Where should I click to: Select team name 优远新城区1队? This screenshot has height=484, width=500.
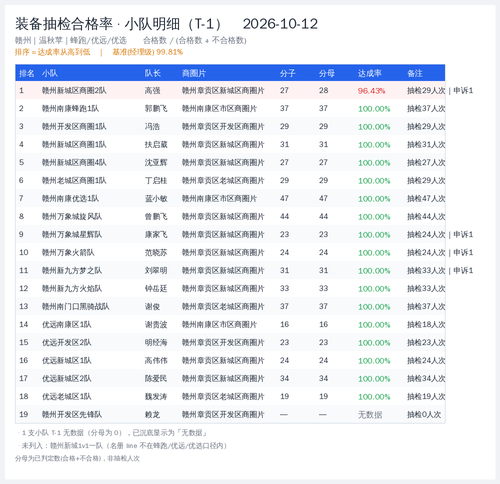[67, 361]
